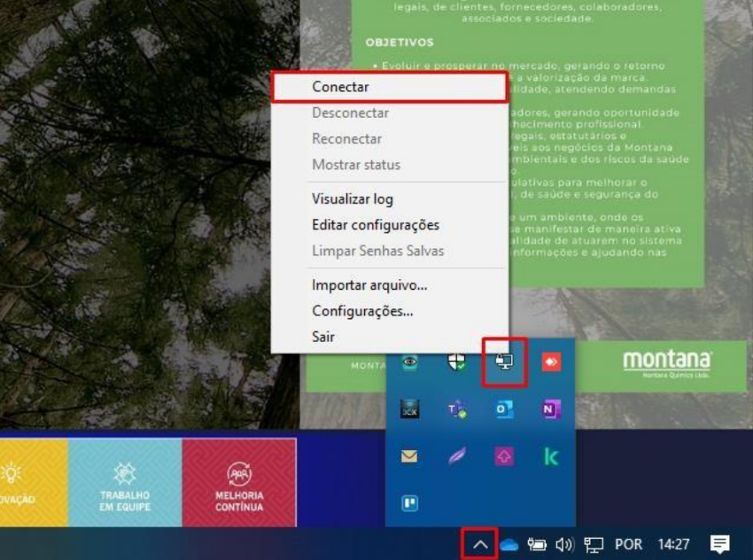Collapse the hidden icons tray chevron
Image resolution: width=753 pixels, height=560 pixels.
[479, 543]
